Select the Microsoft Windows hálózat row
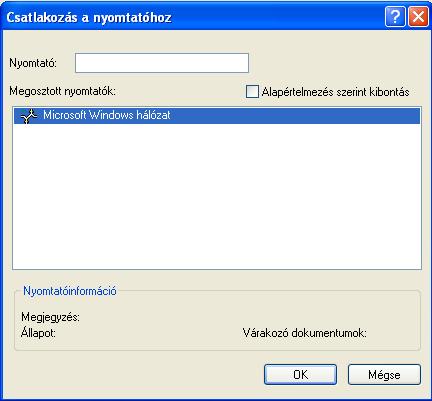This screenshot has width=432, height=401. pyautogui.click(x=217, y=116)
